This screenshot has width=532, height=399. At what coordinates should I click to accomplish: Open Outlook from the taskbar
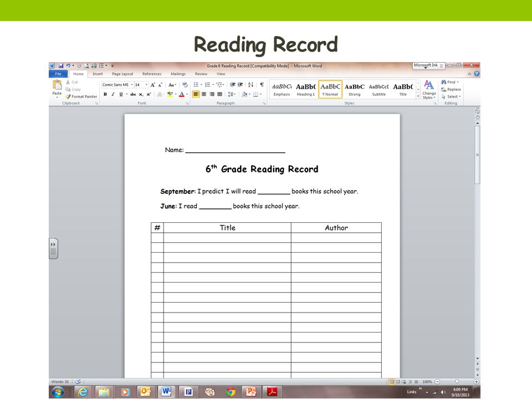point(146,392)
